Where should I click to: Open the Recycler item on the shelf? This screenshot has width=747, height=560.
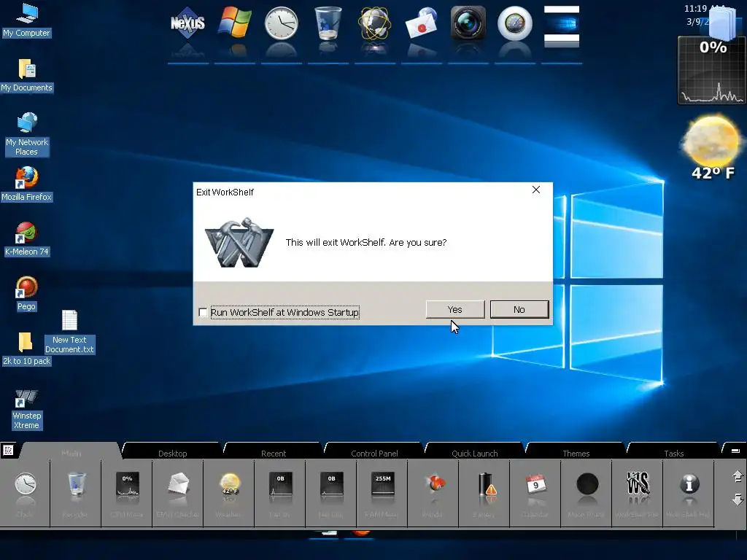[x=76, y=493]
